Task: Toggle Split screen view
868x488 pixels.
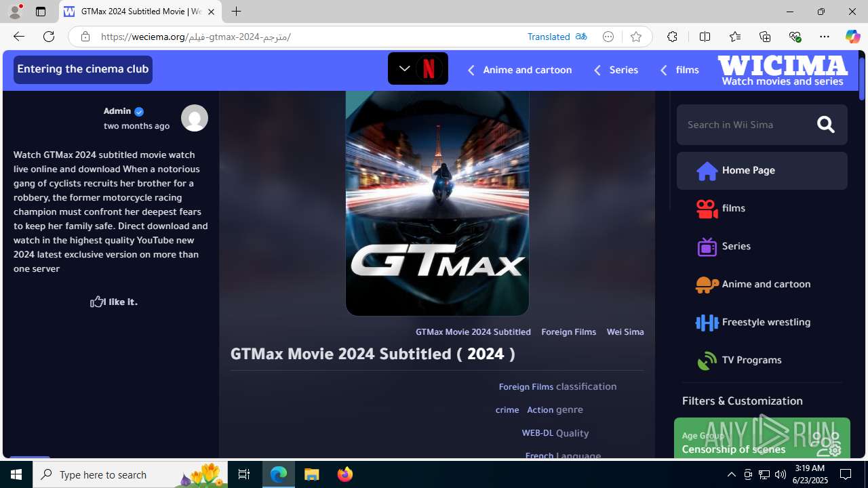Action: (x=705, y=37)
